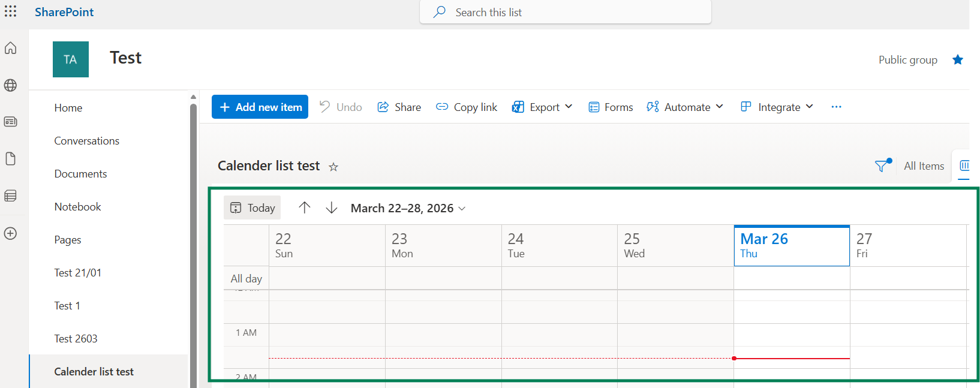
Task: Open the lists icon in rail
Action: pyautogui.click(x=11, y=196)
